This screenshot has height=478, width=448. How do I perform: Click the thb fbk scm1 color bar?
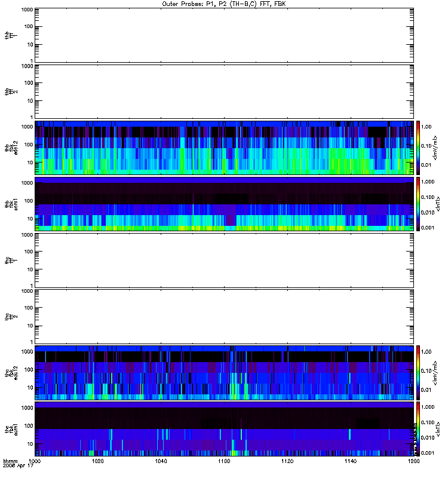tap(418, 204)
